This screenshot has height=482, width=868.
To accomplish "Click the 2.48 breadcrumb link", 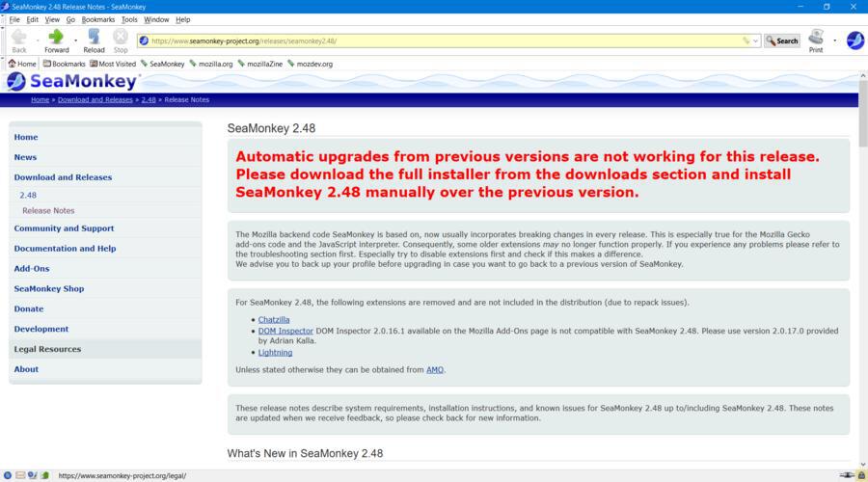I will point(149,99).
